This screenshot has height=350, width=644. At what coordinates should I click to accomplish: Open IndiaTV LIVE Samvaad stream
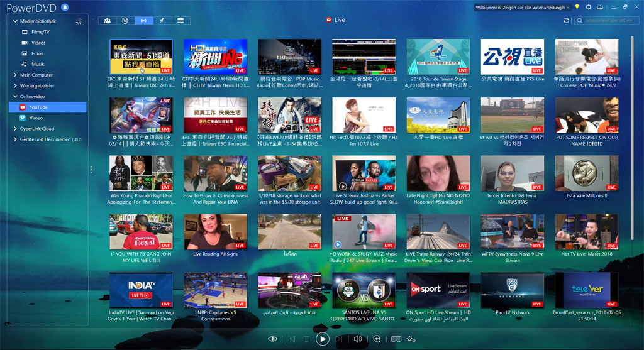(x=141, y=290)
